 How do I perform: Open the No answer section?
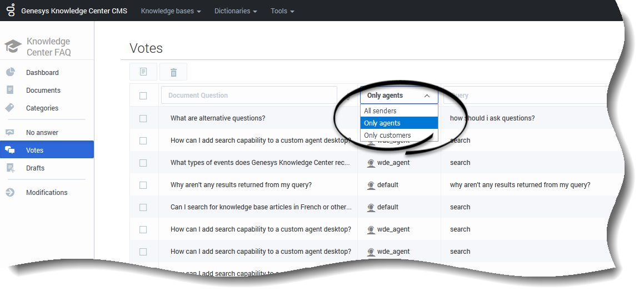click(x=42, y=133)
